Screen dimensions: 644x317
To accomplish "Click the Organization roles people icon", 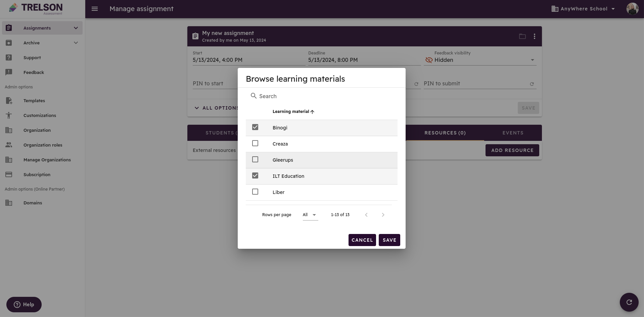I will click(9, 145).
